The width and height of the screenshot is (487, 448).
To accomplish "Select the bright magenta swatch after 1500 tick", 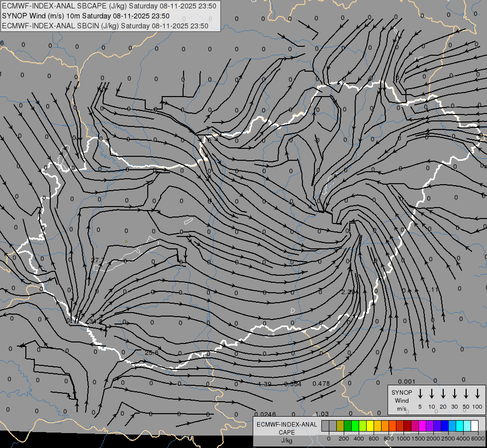I will click(422, 426).
